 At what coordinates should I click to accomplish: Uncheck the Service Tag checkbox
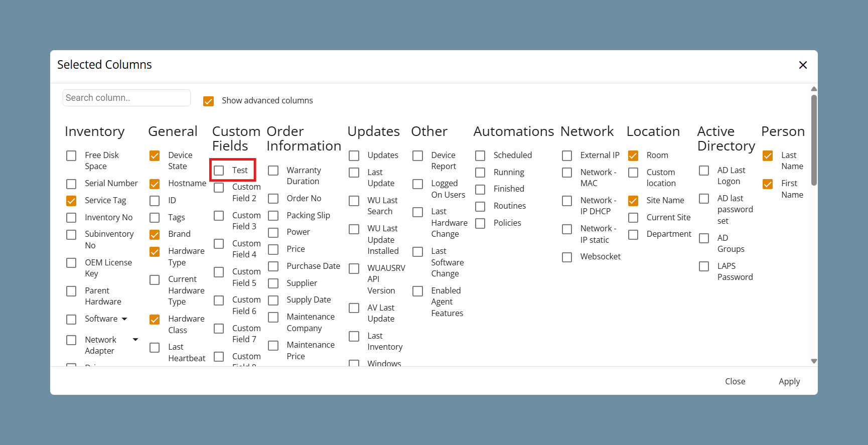[71, 201]
